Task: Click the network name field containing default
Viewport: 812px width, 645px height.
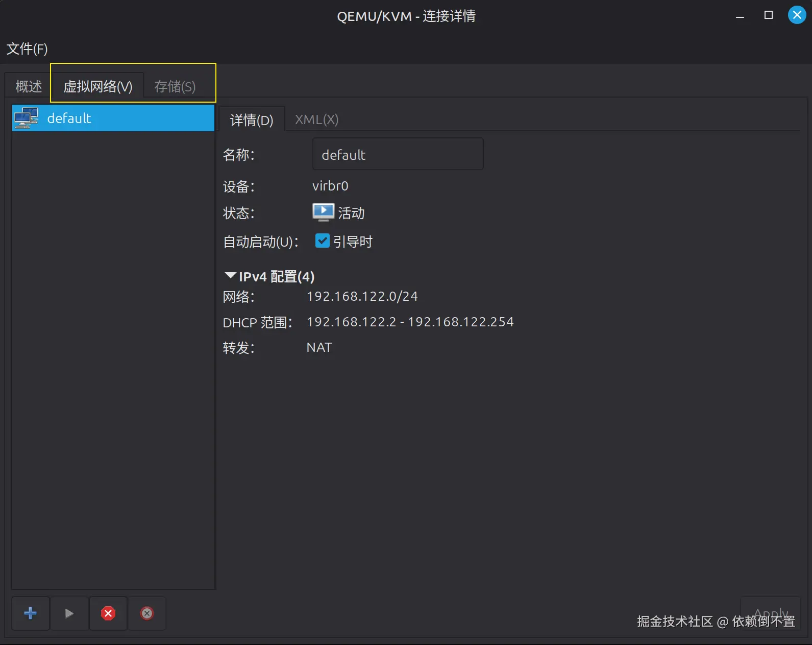Action: click(x=398, y=154)
